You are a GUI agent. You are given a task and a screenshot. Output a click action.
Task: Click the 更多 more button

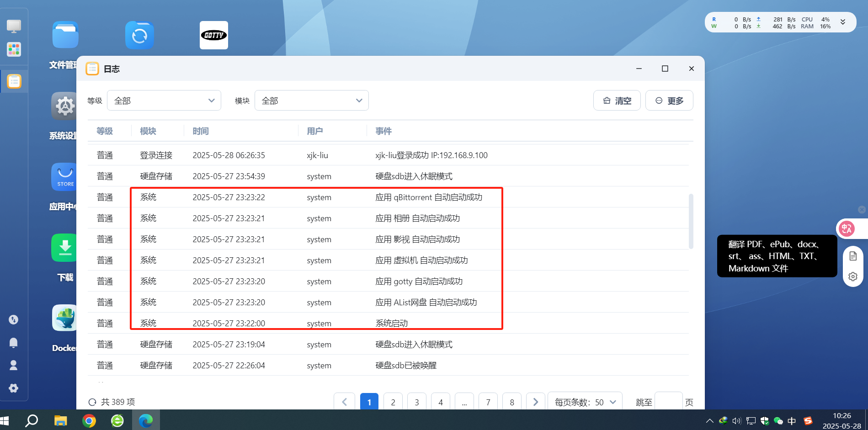(669, 101)
